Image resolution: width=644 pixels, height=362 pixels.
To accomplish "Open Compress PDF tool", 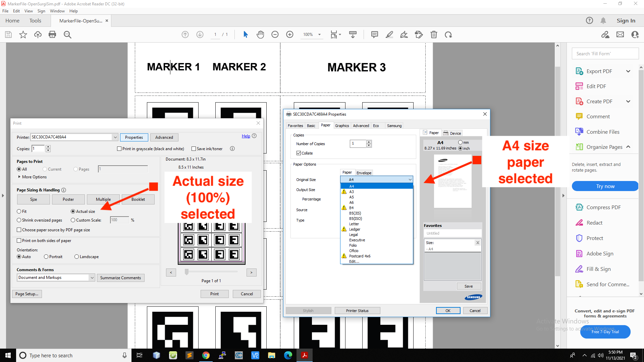I will point(603,207).
